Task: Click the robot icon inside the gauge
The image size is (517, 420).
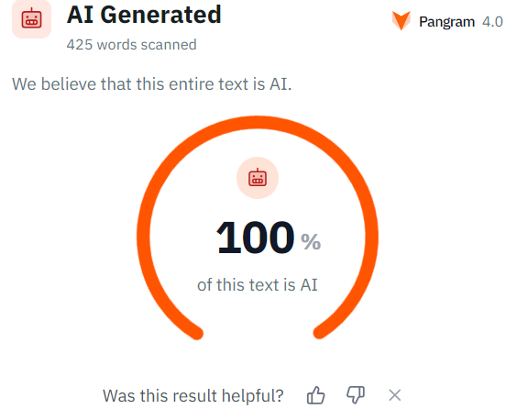Action: tap(258, 178)
